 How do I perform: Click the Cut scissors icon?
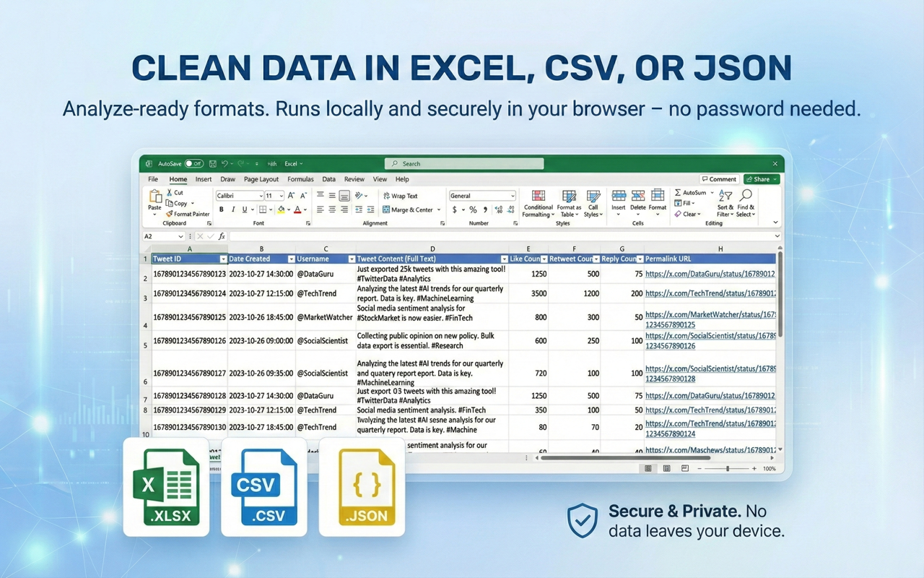coord(170,192)
